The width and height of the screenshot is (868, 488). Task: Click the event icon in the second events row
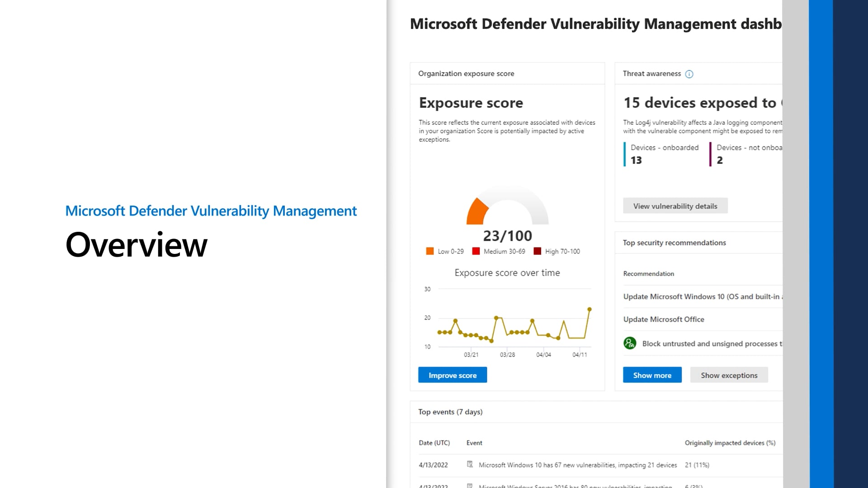[x=470, y=486]
